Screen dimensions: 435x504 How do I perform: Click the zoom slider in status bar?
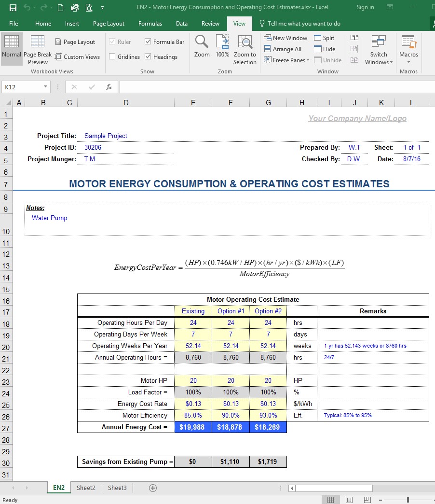[408, 500]
